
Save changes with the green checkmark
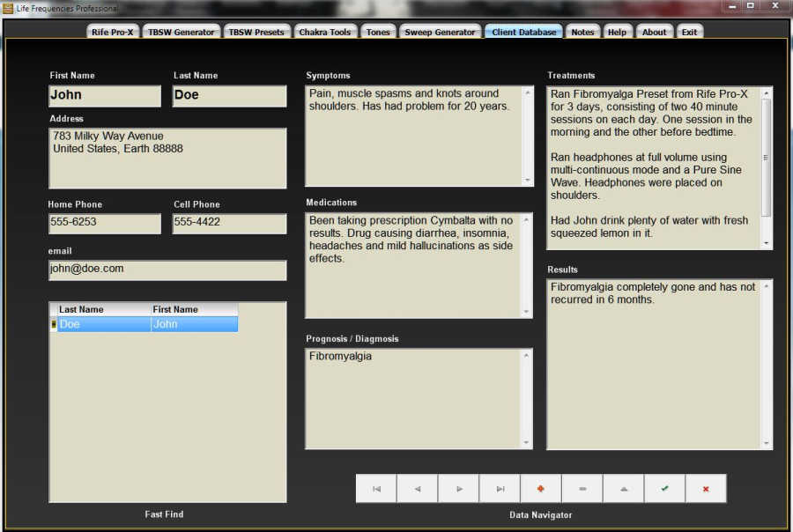(664, 489)
